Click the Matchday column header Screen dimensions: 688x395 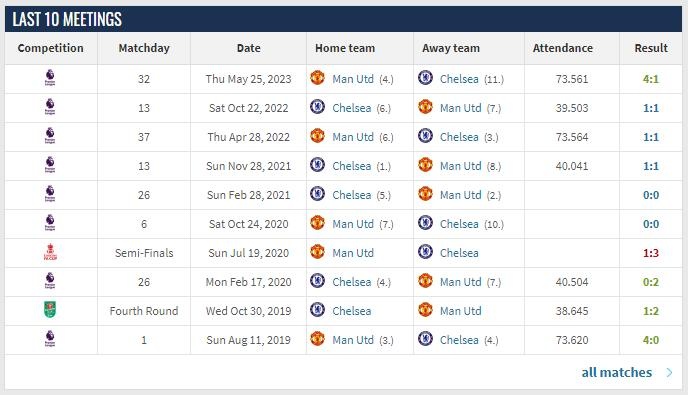[144, 48]
